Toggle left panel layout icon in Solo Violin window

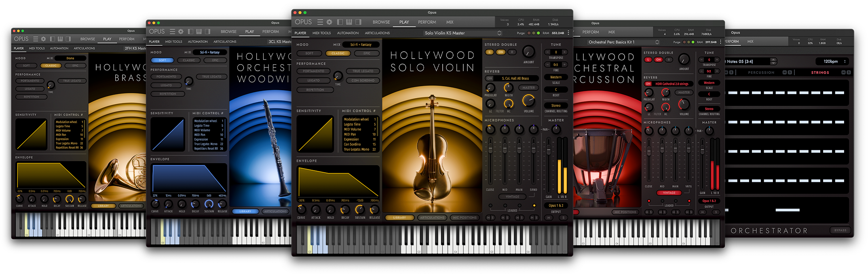(340, 22)
